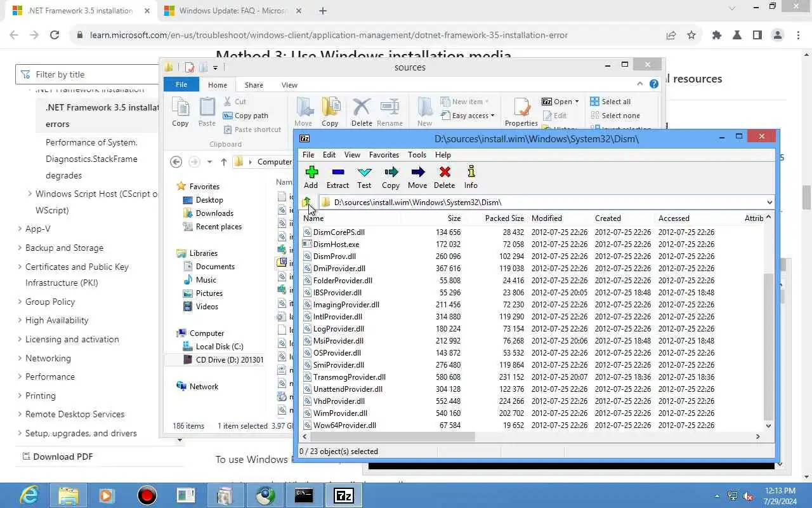
Task: Switch to Command Prompt in taskbar
Action: [304, 495]
